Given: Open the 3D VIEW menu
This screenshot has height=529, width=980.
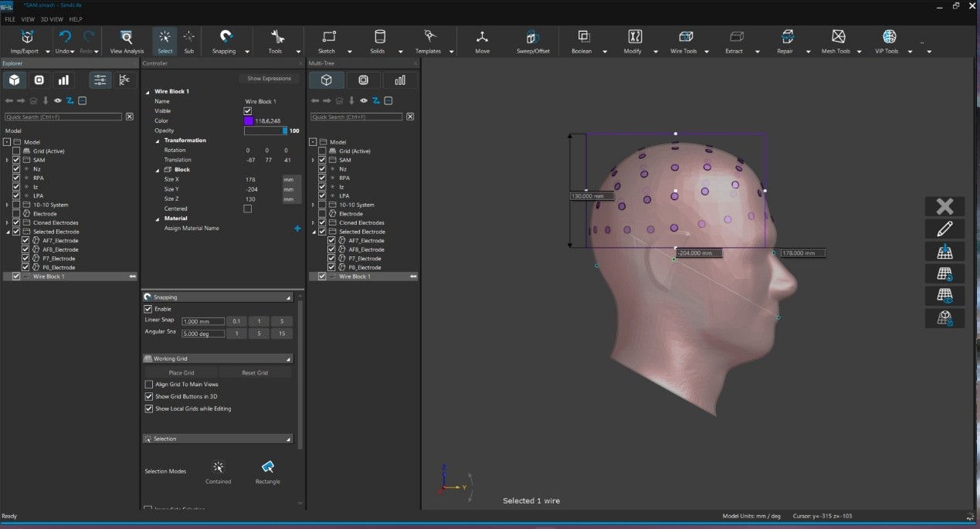Looking at the screenshot, I should [x=51, y=19].
